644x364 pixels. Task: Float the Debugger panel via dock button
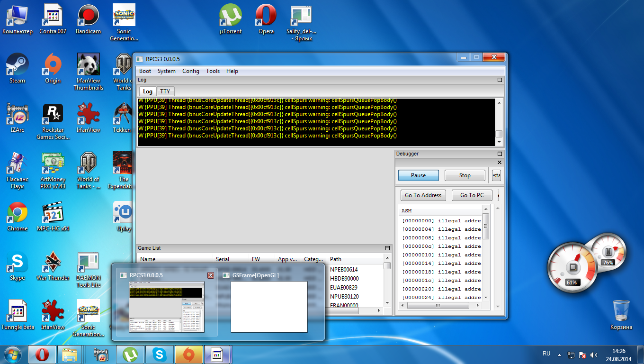click(x=500, y=154)
